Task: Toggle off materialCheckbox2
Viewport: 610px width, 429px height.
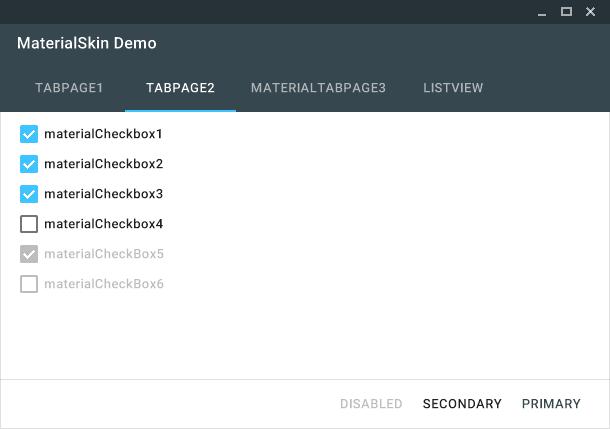Action: tap(29, 164)
